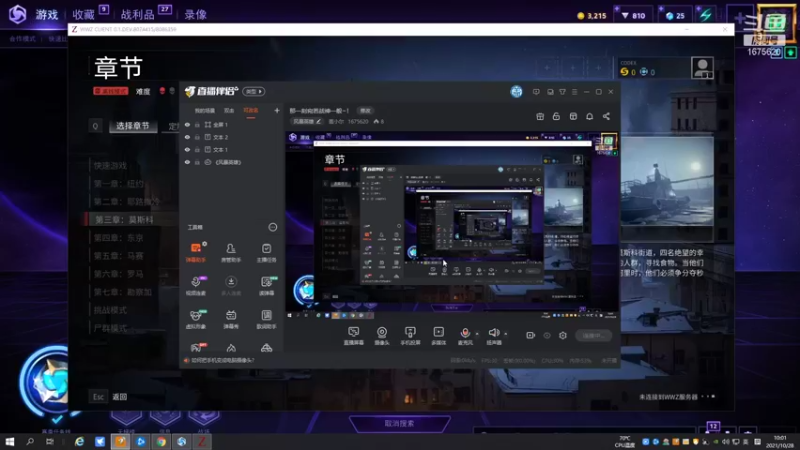Open the notification bell in streaming app

tap(589, 116)
